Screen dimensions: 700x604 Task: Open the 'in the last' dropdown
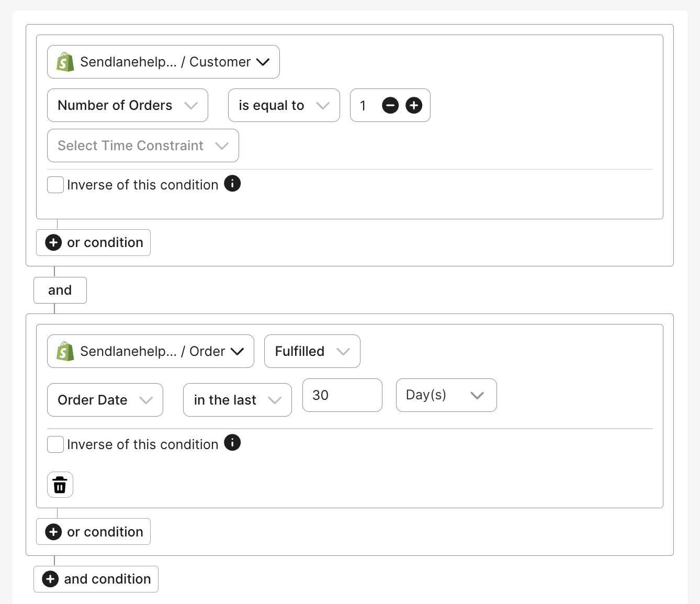point(237,400)
